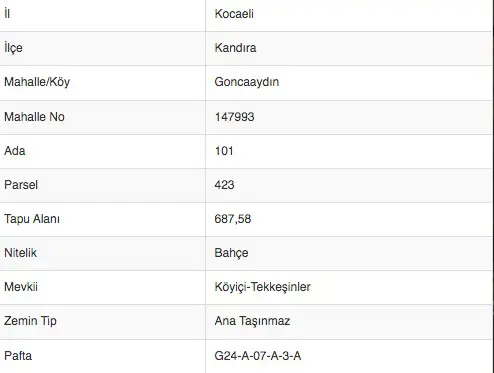Image resolution: width=494 pixels, height=373 pixels.
Task: Select Mahalle No value 147993
Action: [234, 117]
